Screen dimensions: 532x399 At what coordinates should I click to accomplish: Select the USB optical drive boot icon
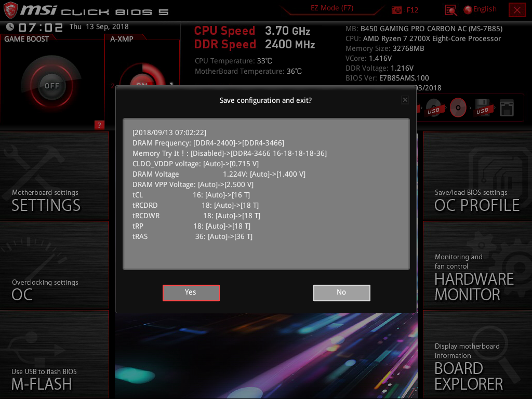coord(434,108)
